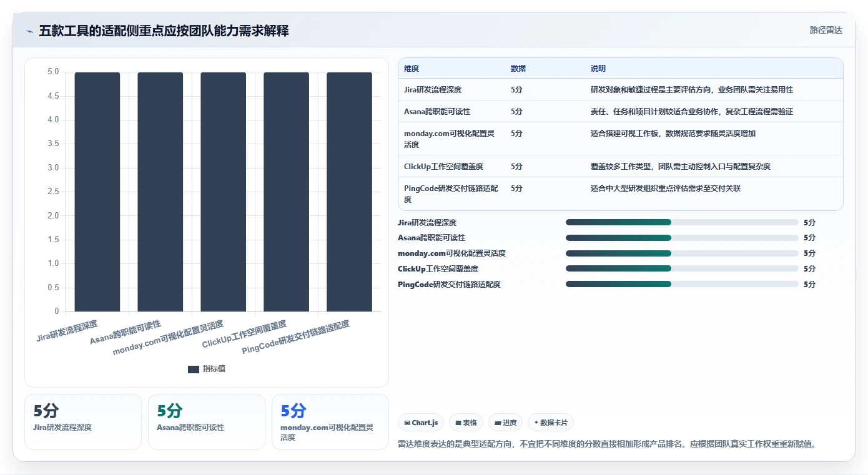Click the 5.0 y-axis tick value

53,72
